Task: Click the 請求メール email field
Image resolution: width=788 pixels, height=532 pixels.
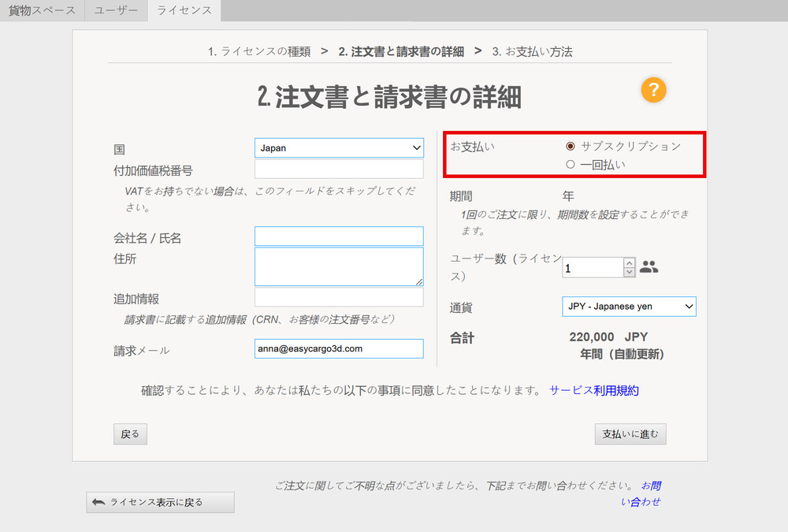Action: (x=339, y=348)
